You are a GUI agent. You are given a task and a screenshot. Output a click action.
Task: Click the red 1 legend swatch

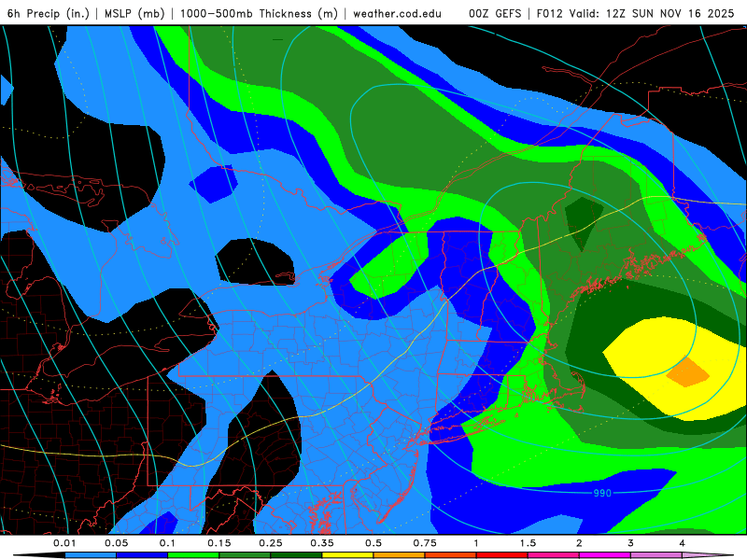click(502, 555)
